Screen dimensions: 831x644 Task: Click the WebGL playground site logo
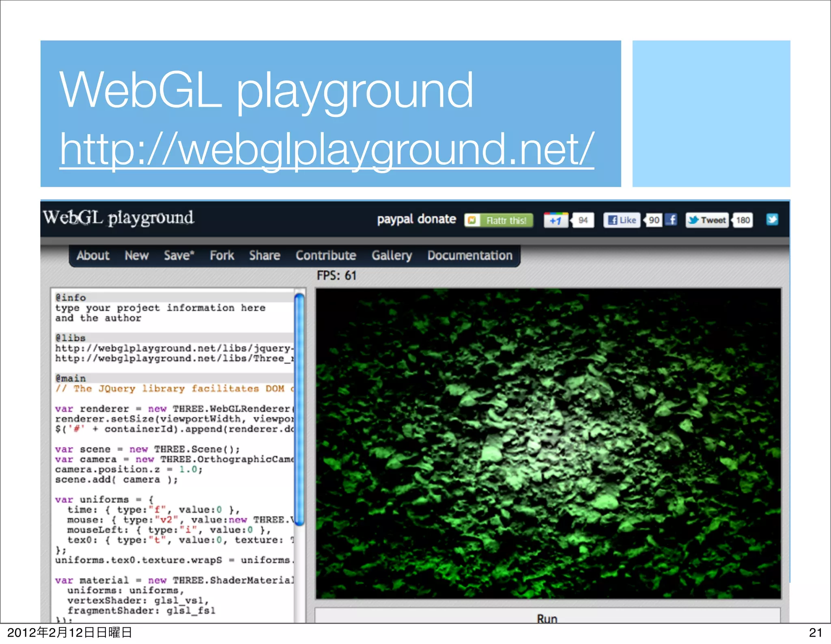tap(118, 218)
